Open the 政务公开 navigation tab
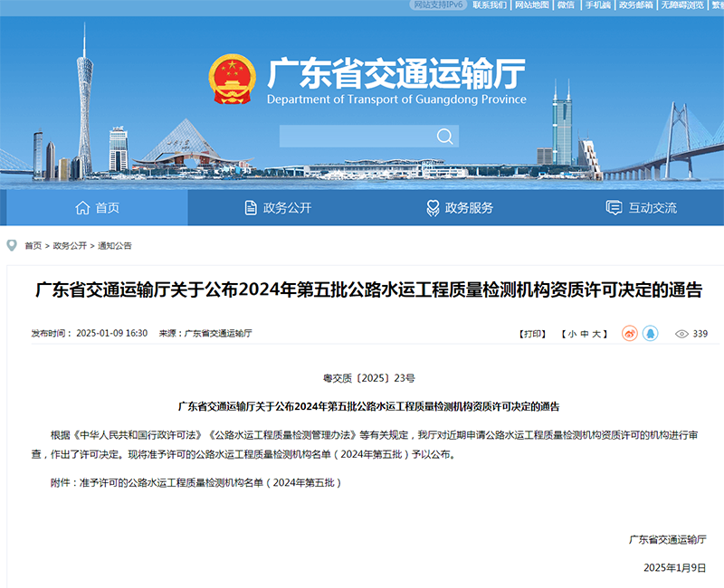 click(x=279, y=208)
